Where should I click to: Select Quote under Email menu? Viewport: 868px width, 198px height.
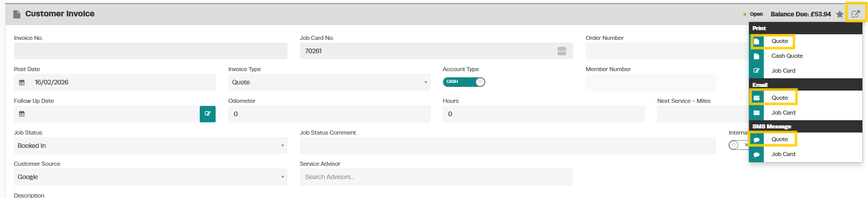[780, 98]
